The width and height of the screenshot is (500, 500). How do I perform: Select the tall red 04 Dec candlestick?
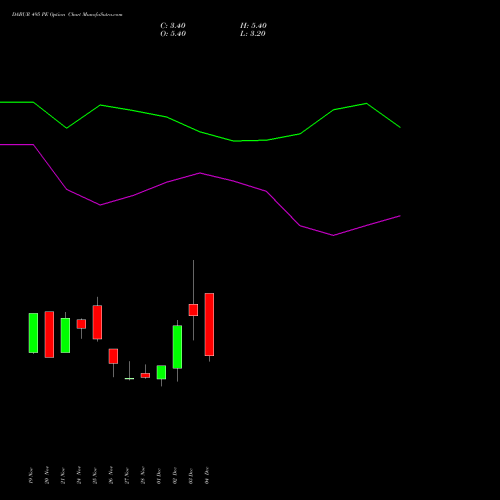[x=209, y=324]
